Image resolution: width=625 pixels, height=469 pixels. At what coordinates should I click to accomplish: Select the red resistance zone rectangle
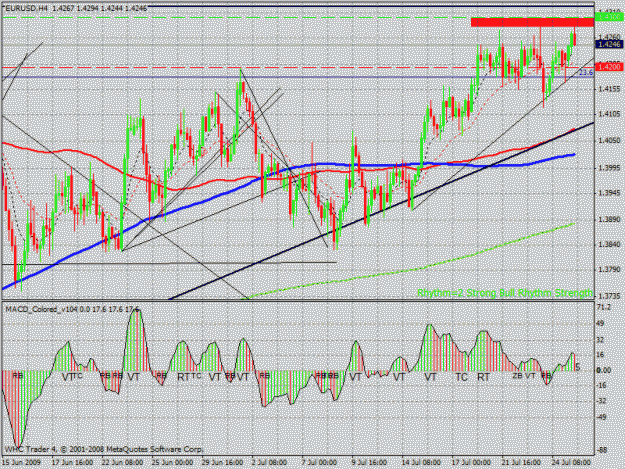tap(532, 22)
